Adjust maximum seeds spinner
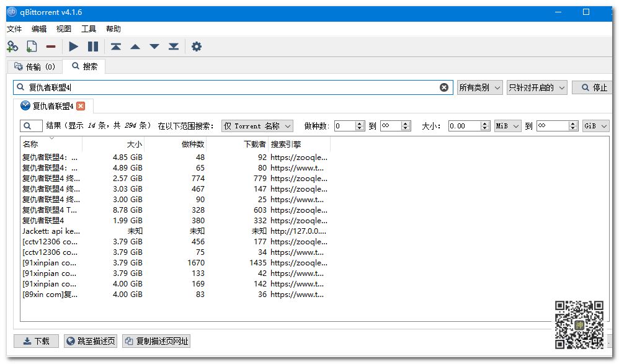Viewport: 619px width, 364px height. pos(396,126)
